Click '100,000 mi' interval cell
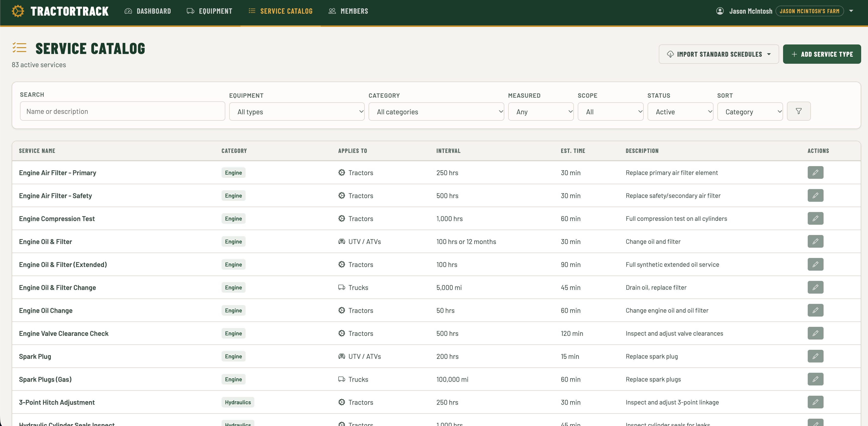The image size is (868, 426). coord(452,379)
